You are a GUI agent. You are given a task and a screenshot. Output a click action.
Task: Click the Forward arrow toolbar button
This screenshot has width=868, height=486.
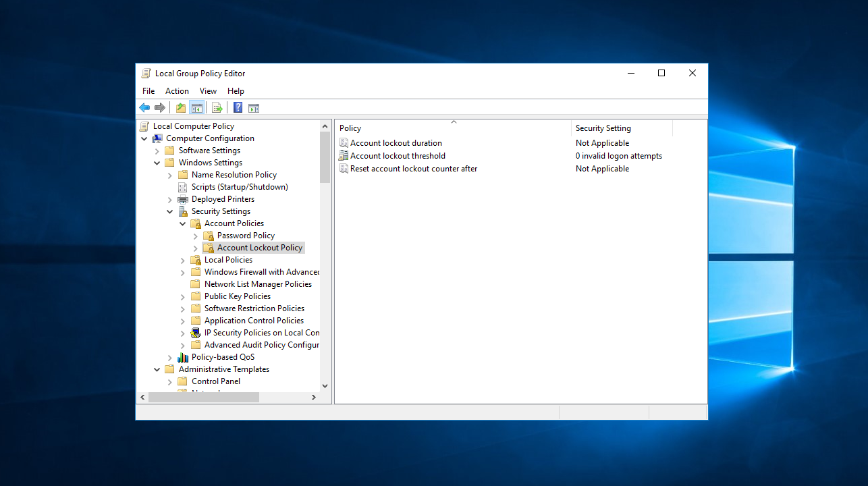click(160, 108)
